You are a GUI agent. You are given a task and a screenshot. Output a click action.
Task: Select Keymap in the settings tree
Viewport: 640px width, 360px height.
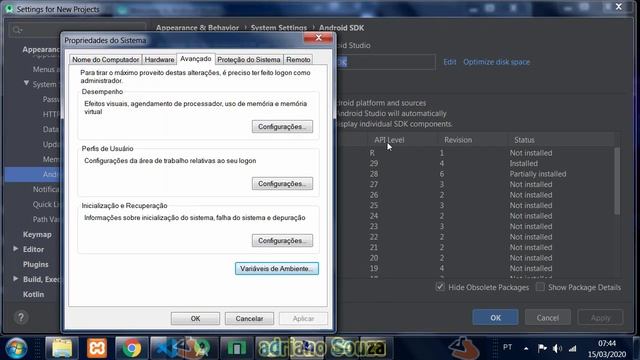click(x=37, y=234)
